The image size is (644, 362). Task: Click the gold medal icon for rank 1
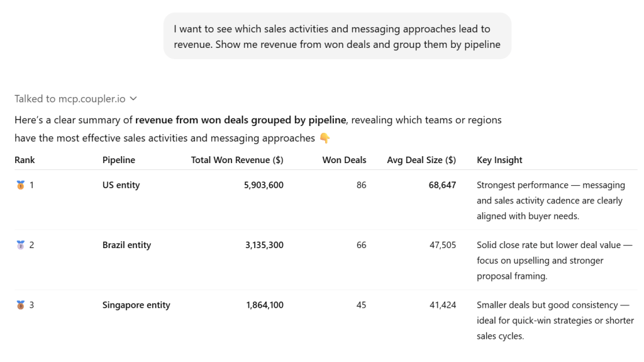[20, 185]
